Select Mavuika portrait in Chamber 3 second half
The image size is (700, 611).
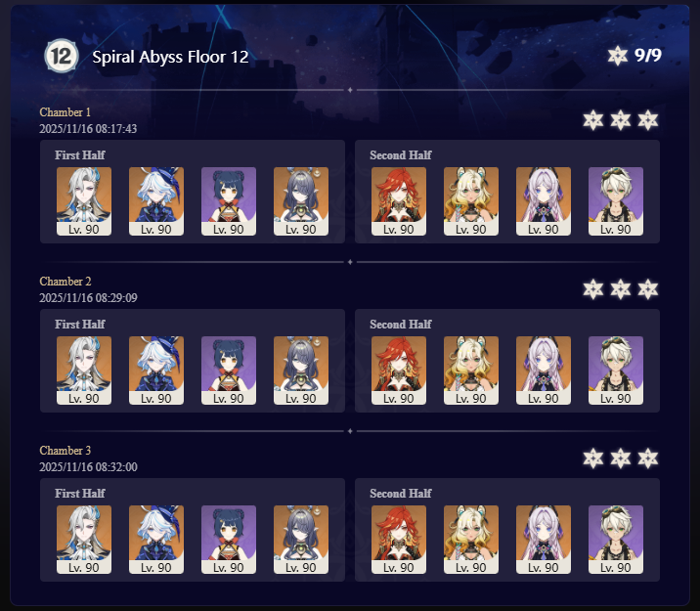[x=399, y=540]
